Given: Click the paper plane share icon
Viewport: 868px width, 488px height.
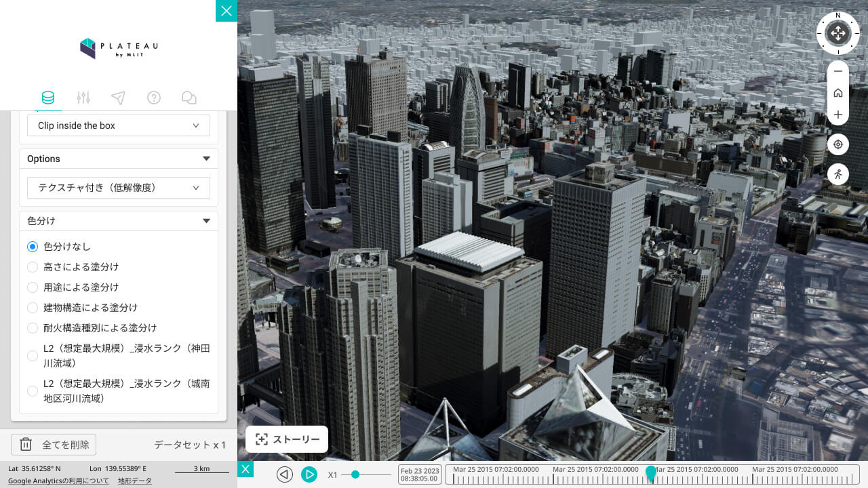Looking at the screenshot, I should 119,98.
